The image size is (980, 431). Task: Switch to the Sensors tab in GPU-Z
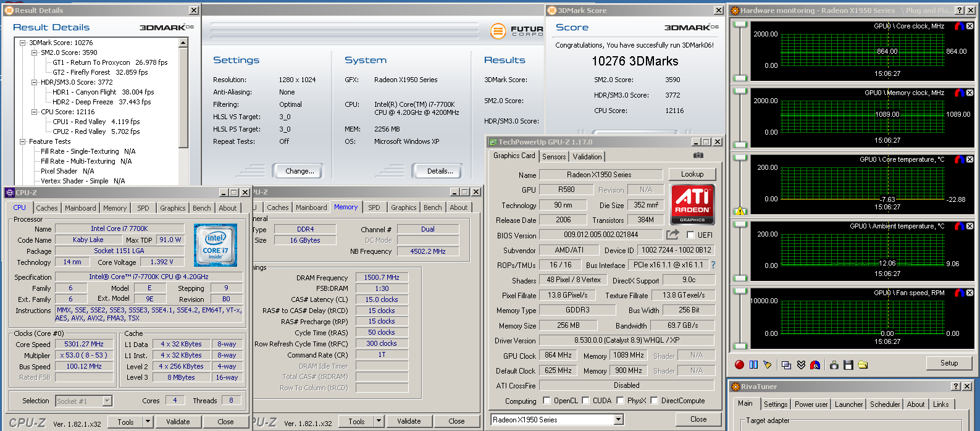point(554,157)
